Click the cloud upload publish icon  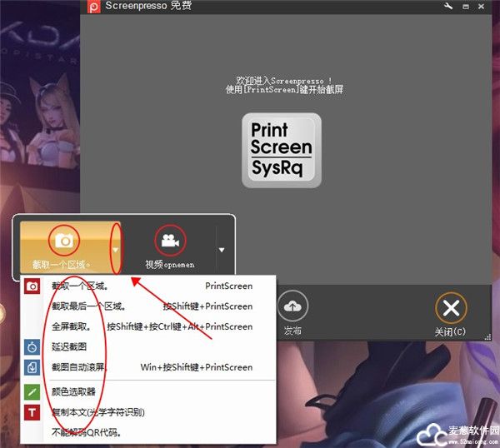pos(292,306)
